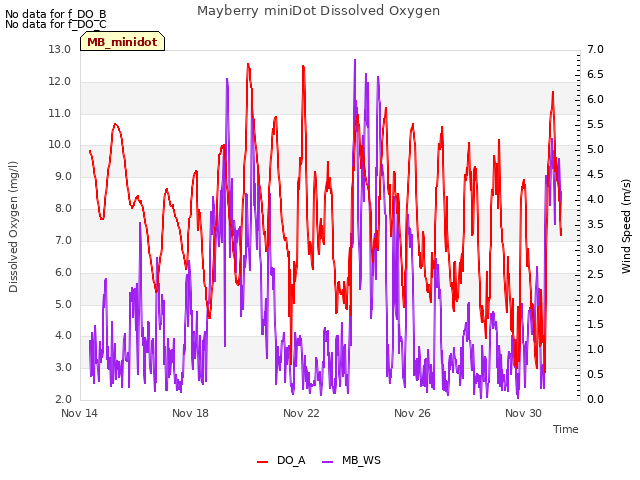Click the 10.0 left axis tick label
Viewport: 640px width, 480px height.
pyautogui.click(x=60, y=144)
